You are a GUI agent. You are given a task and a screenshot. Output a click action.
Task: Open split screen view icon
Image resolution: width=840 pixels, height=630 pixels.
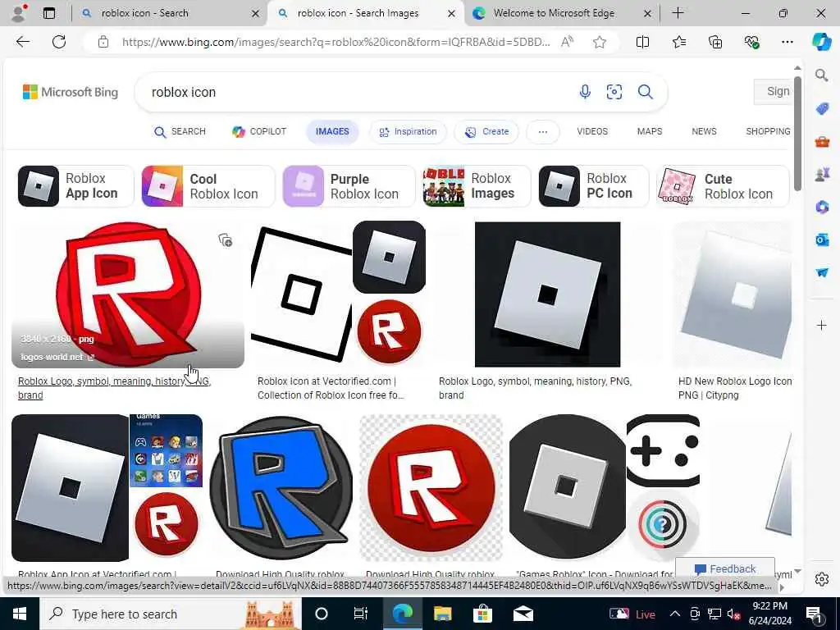click(642, 42)
